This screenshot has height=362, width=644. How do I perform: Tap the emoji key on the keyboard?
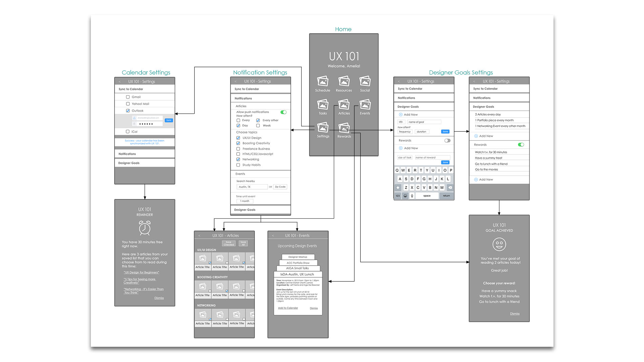(x=405, y=196)
